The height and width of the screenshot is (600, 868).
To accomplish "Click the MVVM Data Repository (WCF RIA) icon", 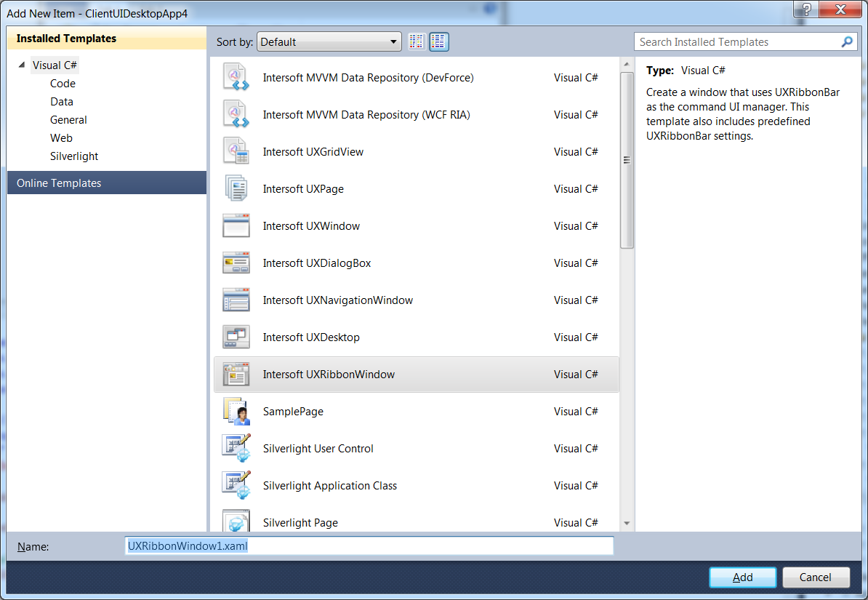I will pos(236,115).
